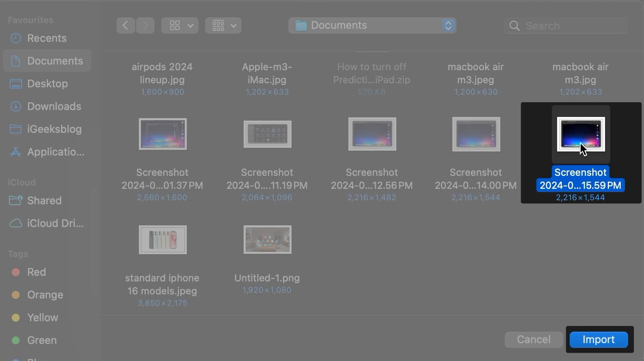
Task: Go forward with the right chevron
Action: click(145, 26)
